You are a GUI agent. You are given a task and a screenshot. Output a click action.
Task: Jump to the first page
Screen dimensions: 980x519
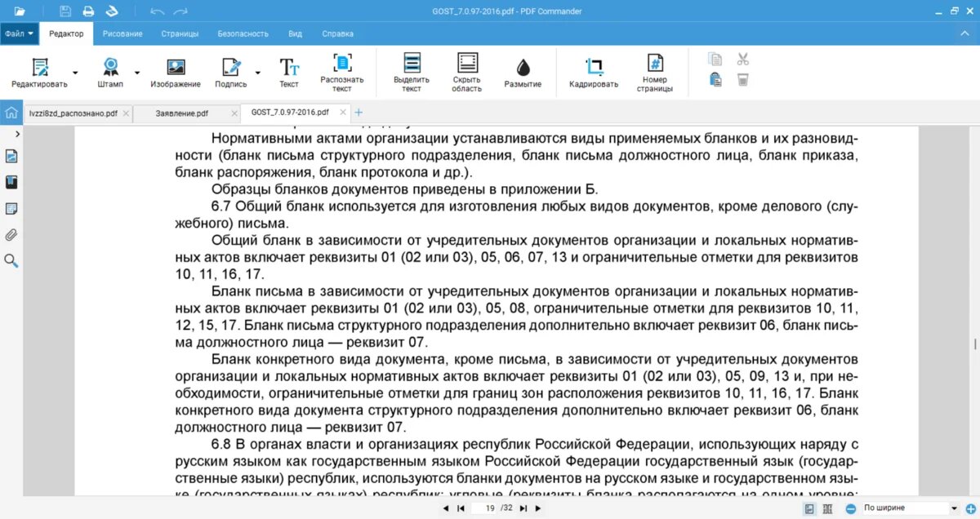pos(461,508)
